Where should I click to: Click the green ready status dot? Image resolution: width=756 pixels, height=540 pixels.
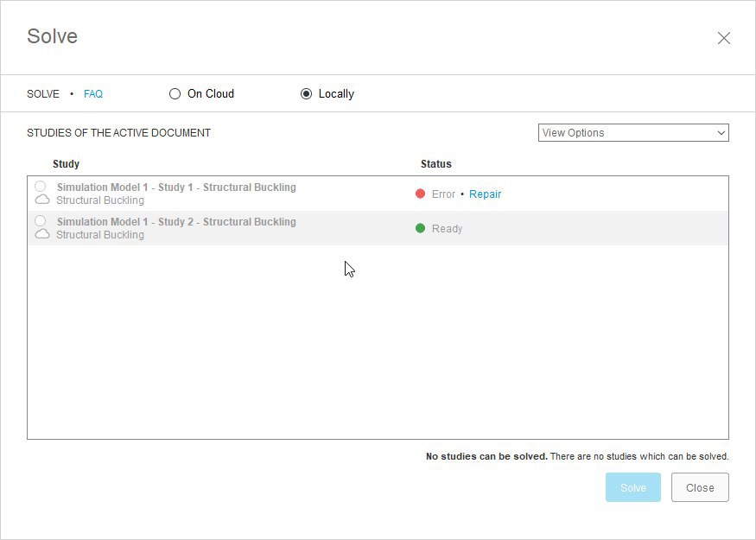[421, 228]
